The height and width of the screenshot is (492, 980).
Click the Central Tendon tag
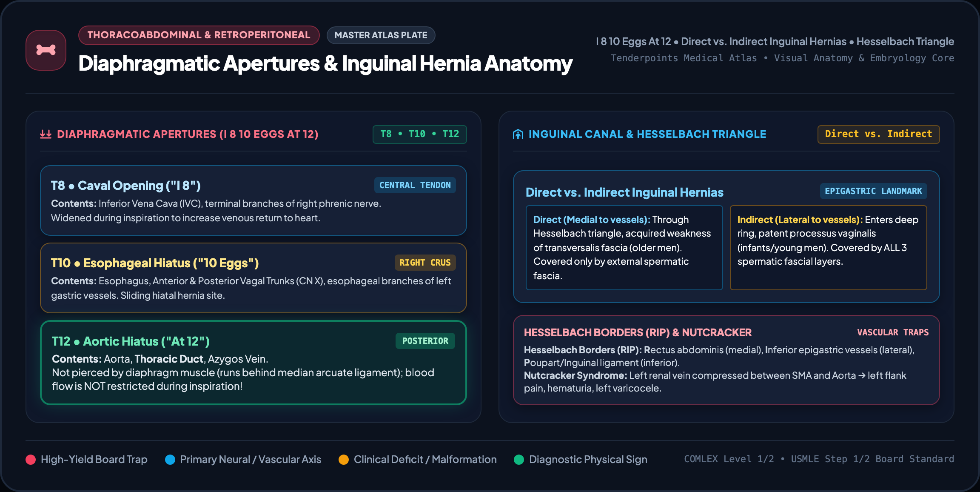[x=415, y=185]
